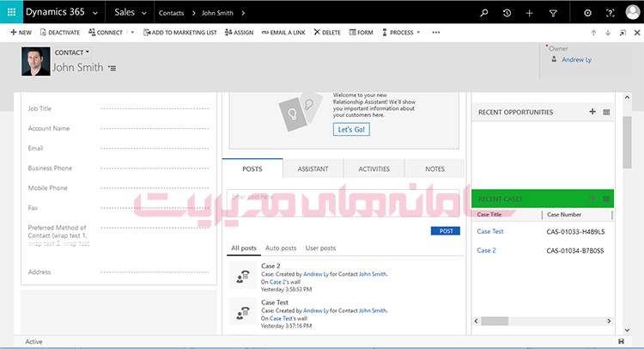Open the Case Test case link
Screen dimensions: 644x349
point(490,231)
